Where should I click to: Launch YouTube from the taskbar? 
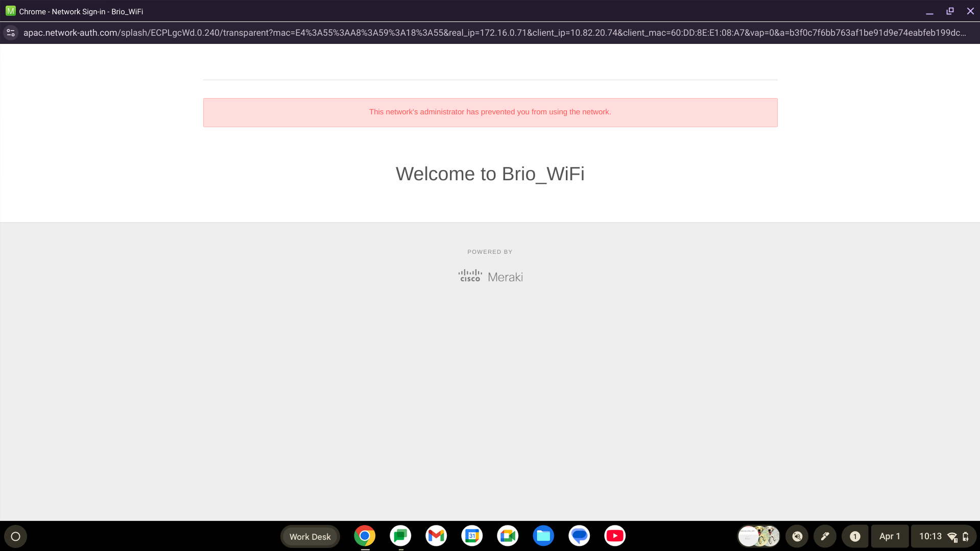(x=615, y=536)
